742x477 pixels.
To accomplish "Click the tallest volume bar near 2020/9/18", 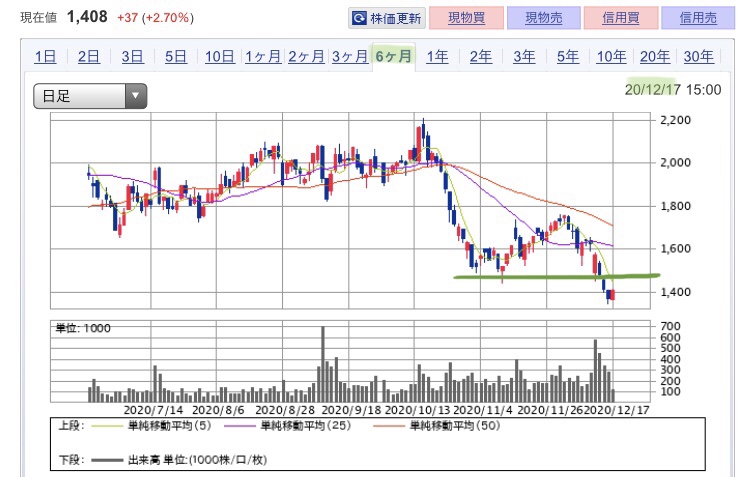I will pos(323,364).
